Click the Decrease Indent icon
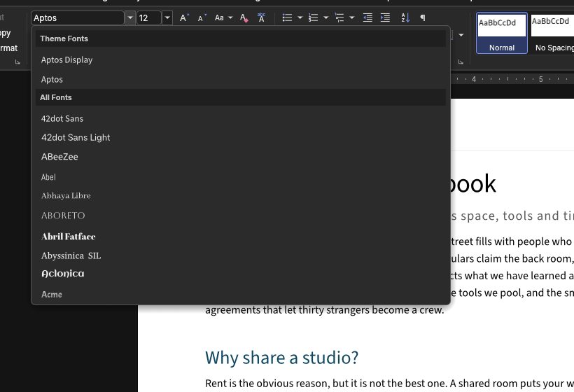 click(367, 17)
